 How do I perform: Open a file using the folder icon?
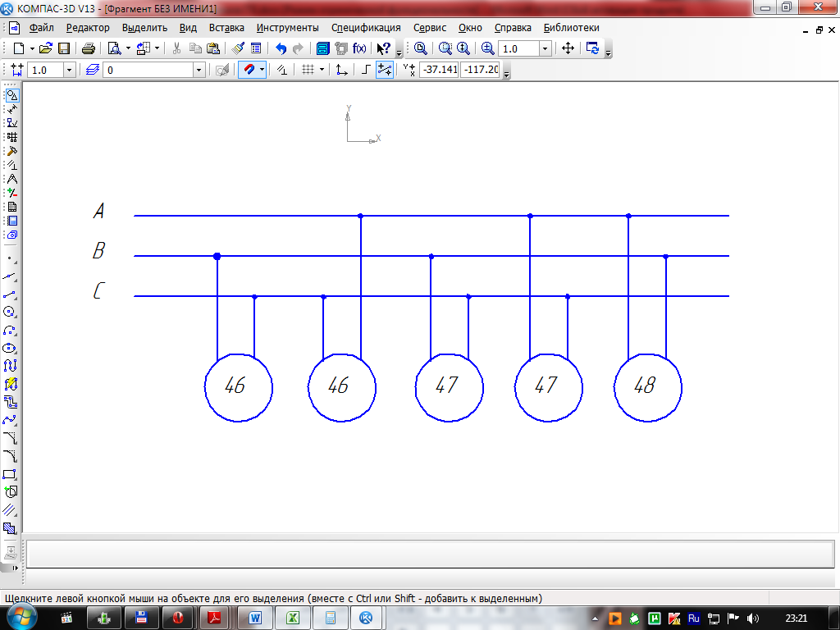[46, 48]
